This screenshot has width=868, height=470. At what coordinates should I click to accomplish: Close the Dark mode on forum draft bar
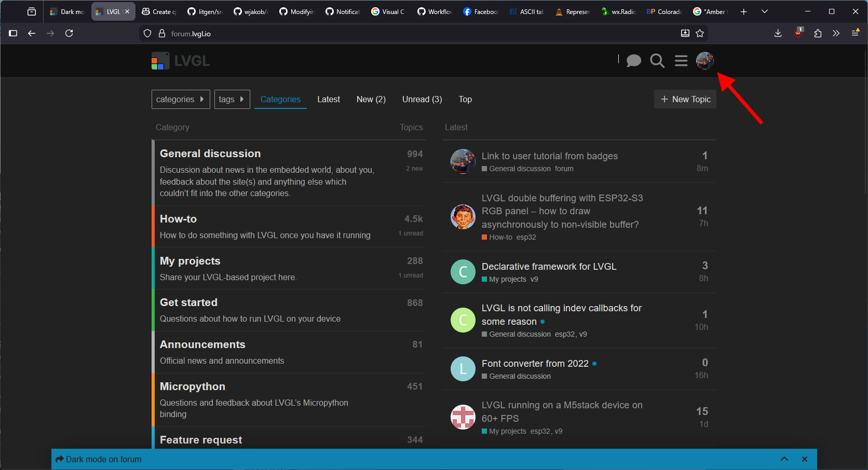pos(804,459)
